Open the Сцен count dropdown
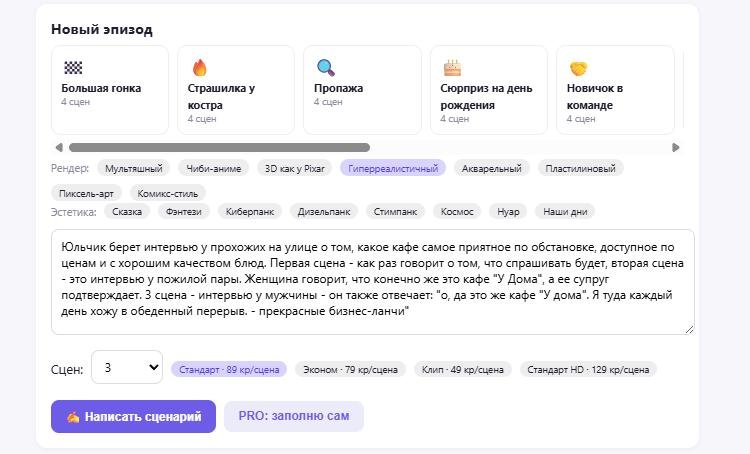 pos(127,367)
